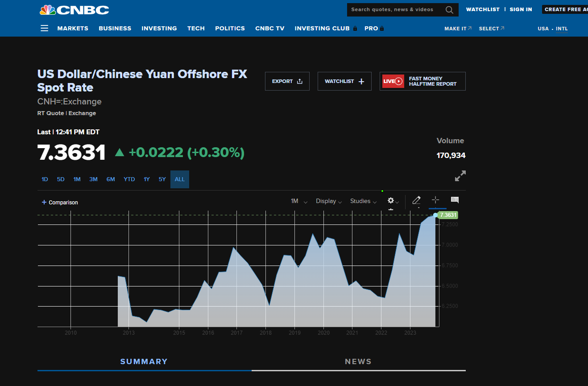Select the 6M time range
The image size is (588, 386).
[x=111, y=179]
